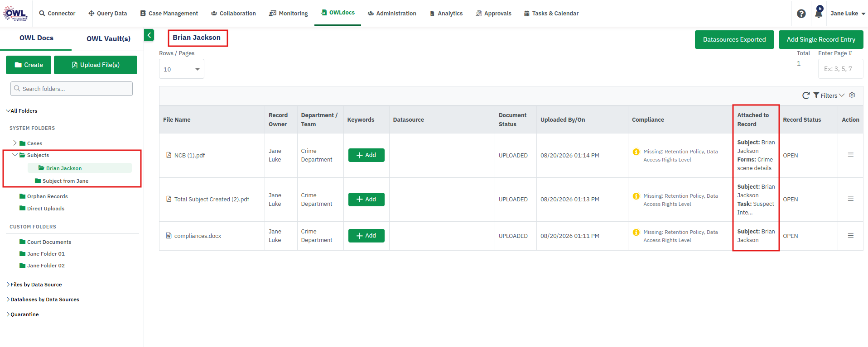Click the Create button
The width and height of the screenshot is (868, 347).
[x=29, y=65]
